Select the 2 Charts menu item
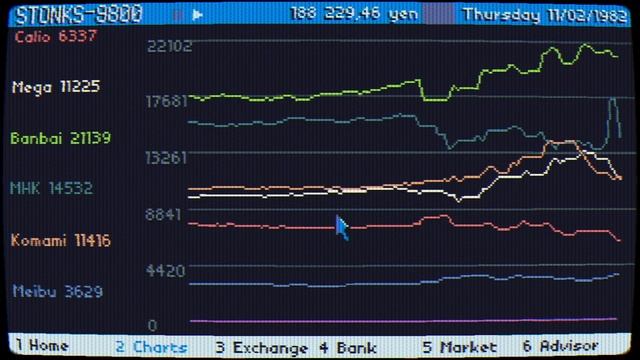The image size is (640, 360). (151, 347)
